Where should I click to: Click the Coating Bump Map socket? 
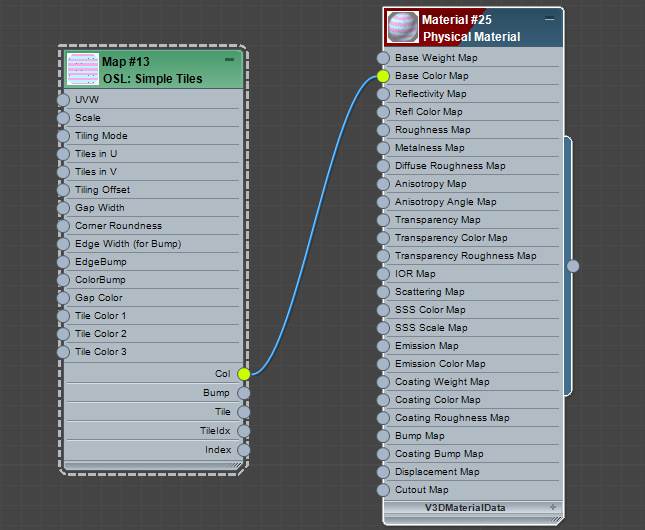pyautogui.click(x=383, y=454)
